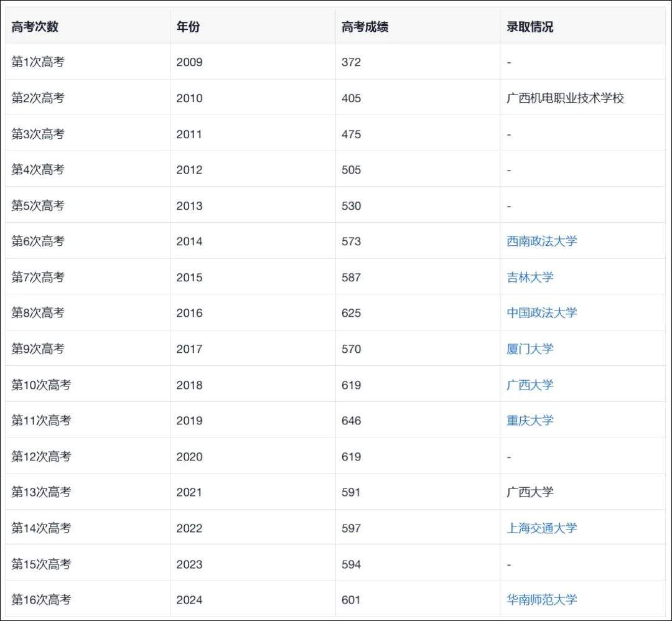The width and height of the screenshot is (672, 621).
Task: Click the year 2023 cell
Action: click(x=253, y=564)
